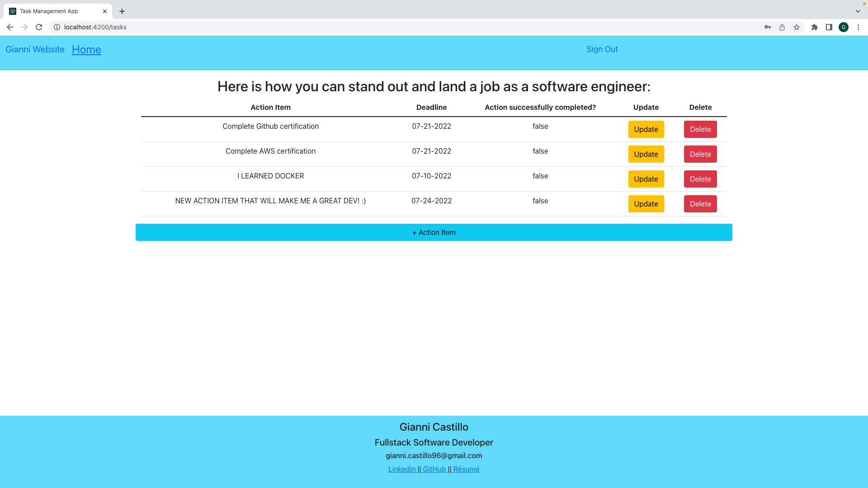Click the browser back arrow icon
The image size is (868, 488).
point(10,27)
